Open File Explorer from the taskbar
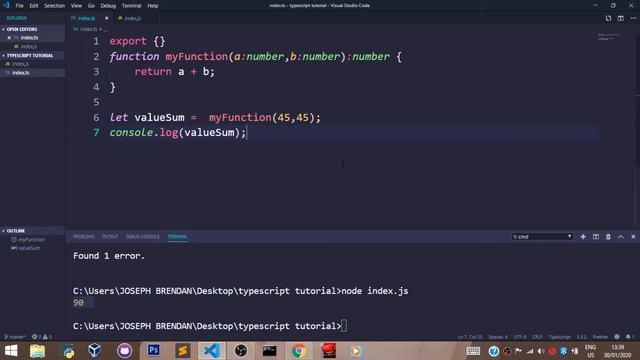The width and height of the screenshot is (640, 360). pos(38,351)
